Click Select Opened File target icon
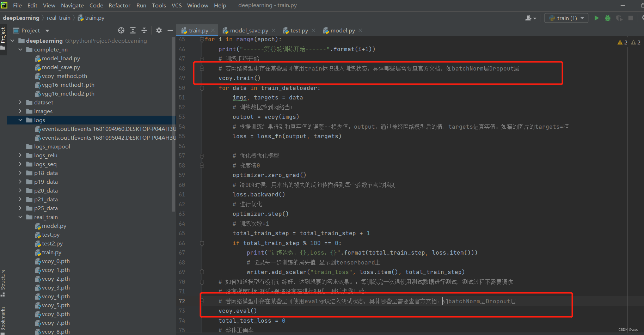The height and width of the screenshot is (335, 644). click(x=121, y=30)
